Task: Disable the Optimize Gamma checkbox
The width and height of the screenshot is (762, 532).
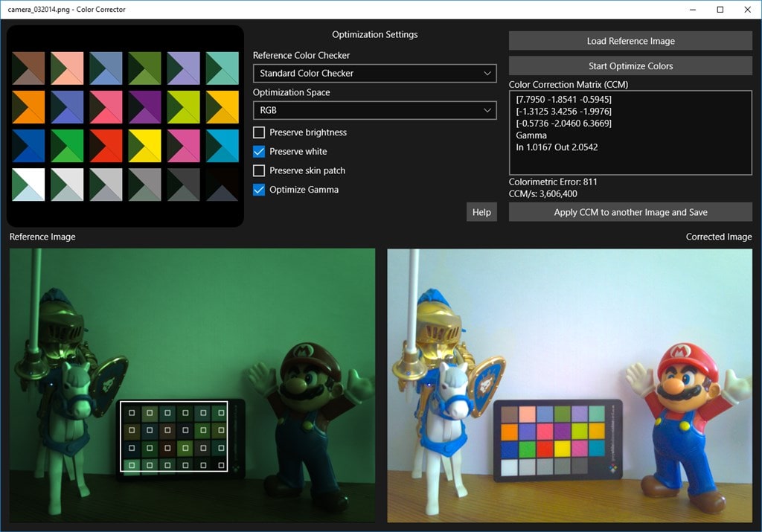Action: point(259,190)
